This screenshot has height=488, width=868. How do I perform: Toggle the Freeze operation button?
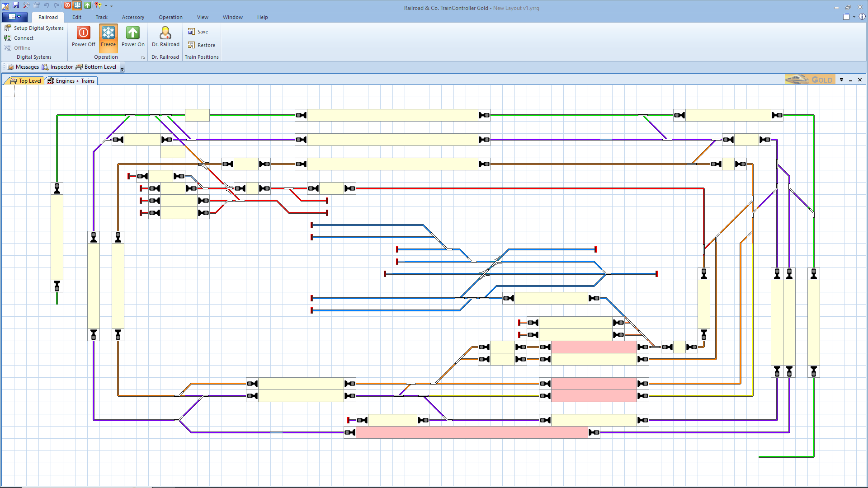(x=108, y=36)
